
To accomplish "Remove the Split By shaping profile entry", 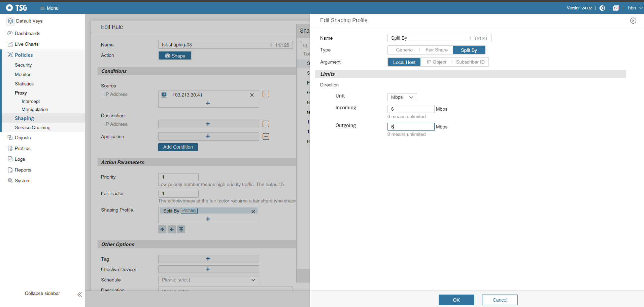I will [253, 212].
